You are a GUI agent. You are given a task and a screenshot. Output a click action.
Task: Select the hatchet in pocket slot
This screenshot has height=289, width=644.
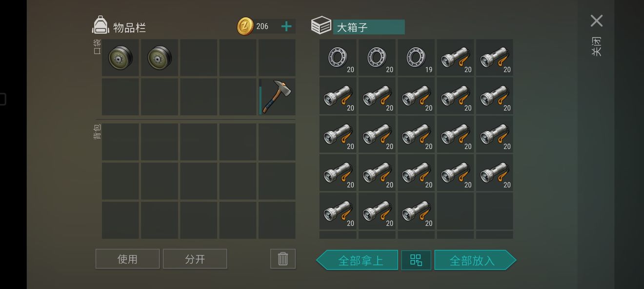[277, 97]
